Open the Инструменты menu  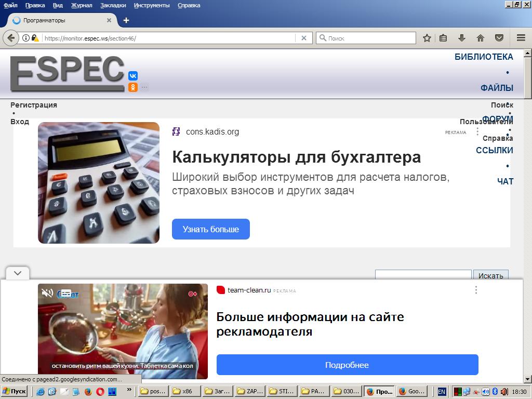click(152, 5)
